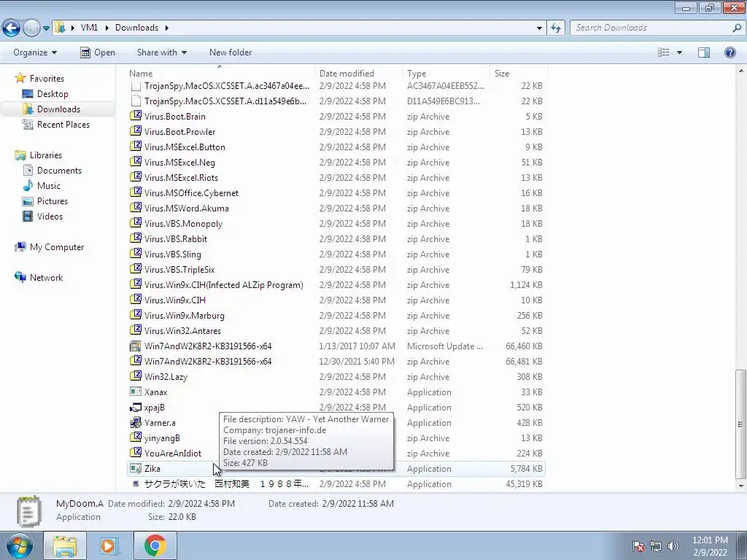Image resolution: width=747 pixels, height=560 pixels.
Task: Open the Music library
Action: [x=49, y=186]
